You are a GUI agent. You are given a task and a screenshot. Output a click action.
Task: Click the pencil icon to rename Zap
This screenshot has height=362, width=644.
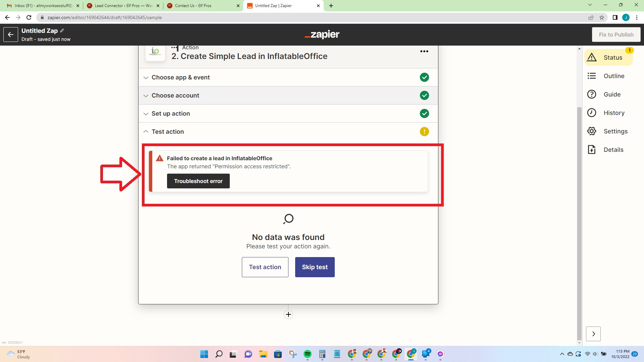coord(62,31)
